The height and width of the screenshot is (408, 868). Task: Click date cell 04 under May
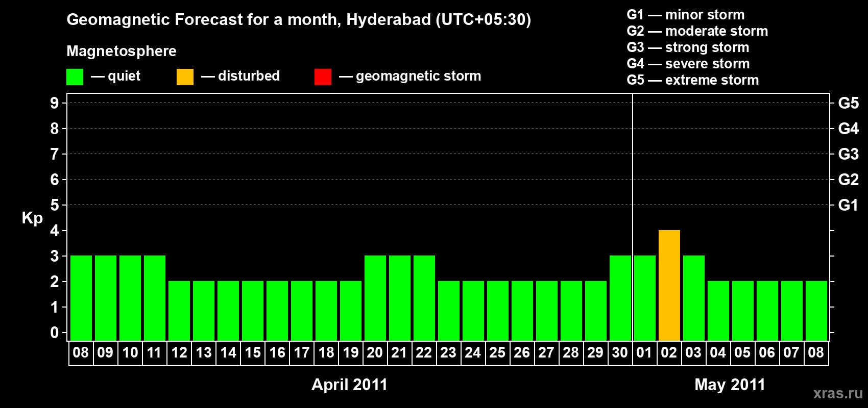click(718, 353)
